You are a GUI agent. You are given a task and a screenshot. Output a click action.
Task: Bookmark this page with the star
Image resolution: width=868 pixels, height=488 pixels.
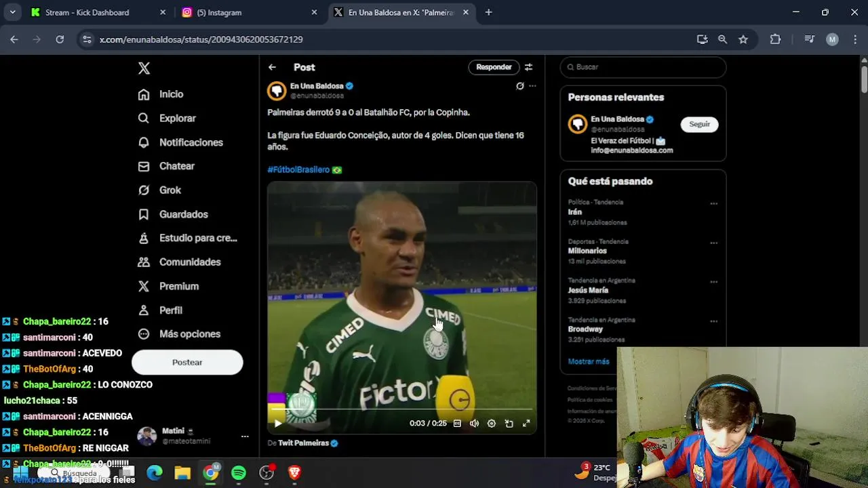743,39
